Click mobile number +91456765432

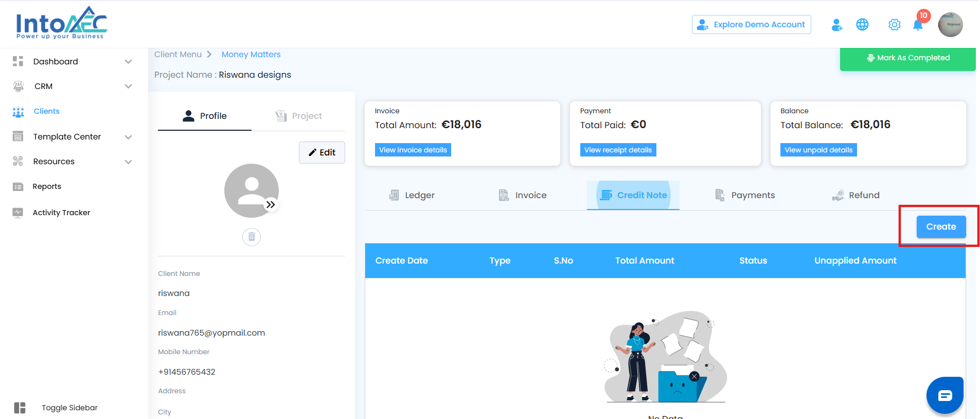tap(187, 372)
